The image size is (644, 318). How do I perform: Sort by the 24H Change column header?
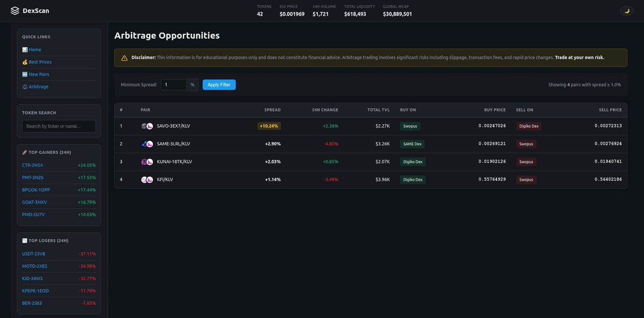(325, 110)
